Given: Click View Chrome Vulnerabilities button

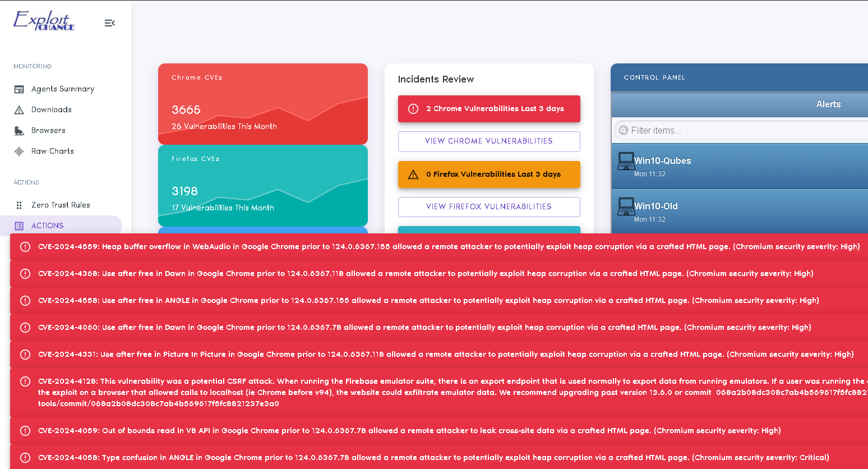Looking at the screenshot, I should pyautogui.click(x=489, y=141).
